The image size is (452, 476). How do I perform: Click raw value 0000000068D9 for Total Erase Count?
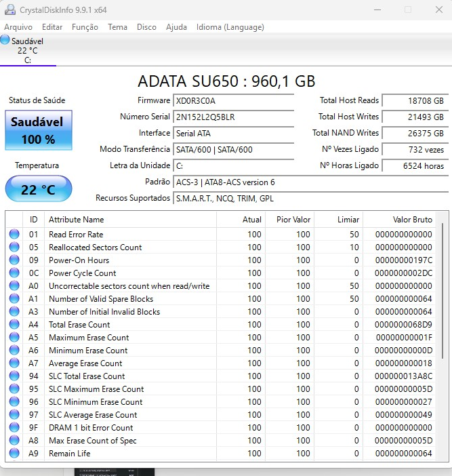(403, 325)
